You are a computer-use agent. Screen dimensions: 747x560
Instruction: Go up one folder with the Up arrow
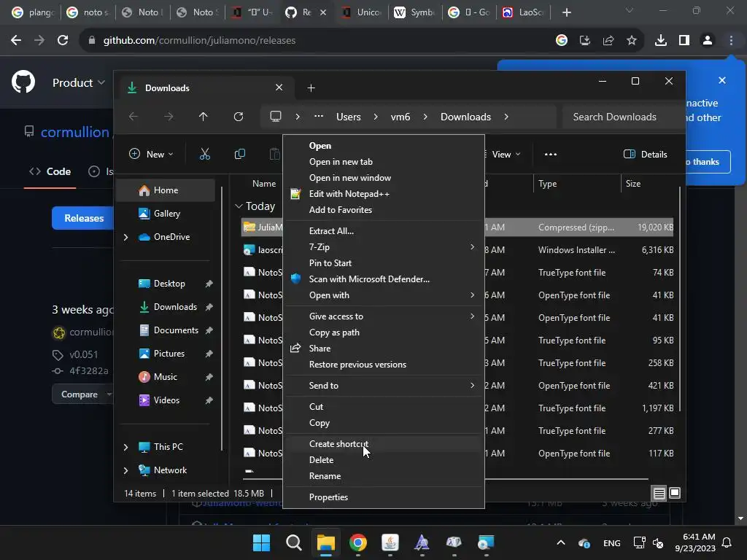point(203,117)
